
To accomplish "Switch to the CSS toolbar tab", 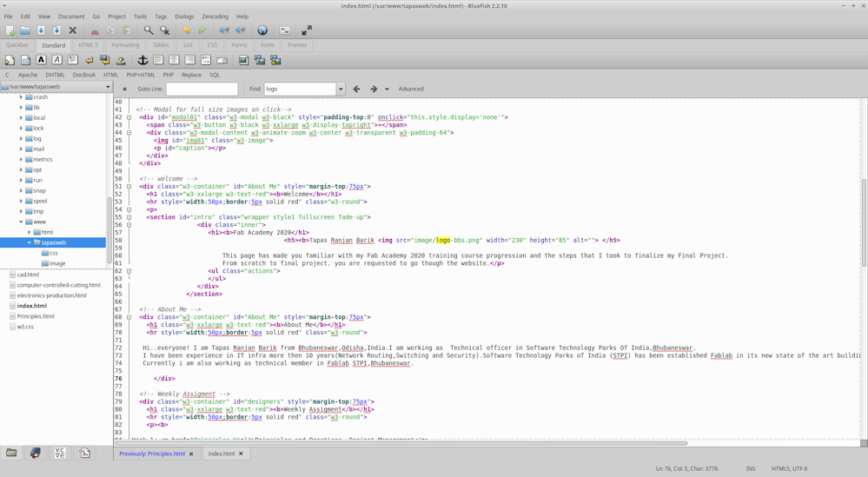I will click(x=212, y=45).
